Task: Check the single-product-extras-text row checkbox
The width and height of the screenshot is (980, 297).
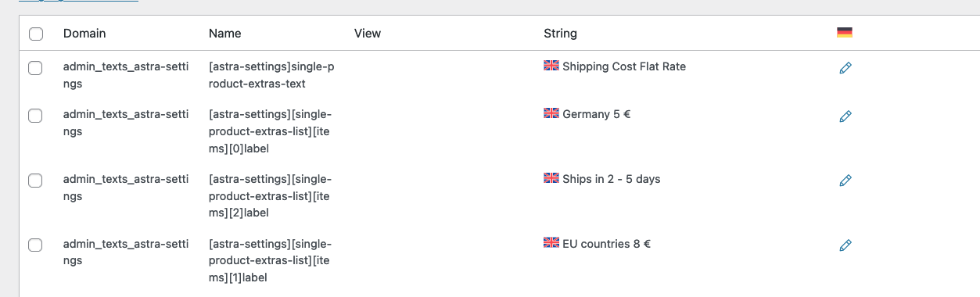Action: (35, 68)
